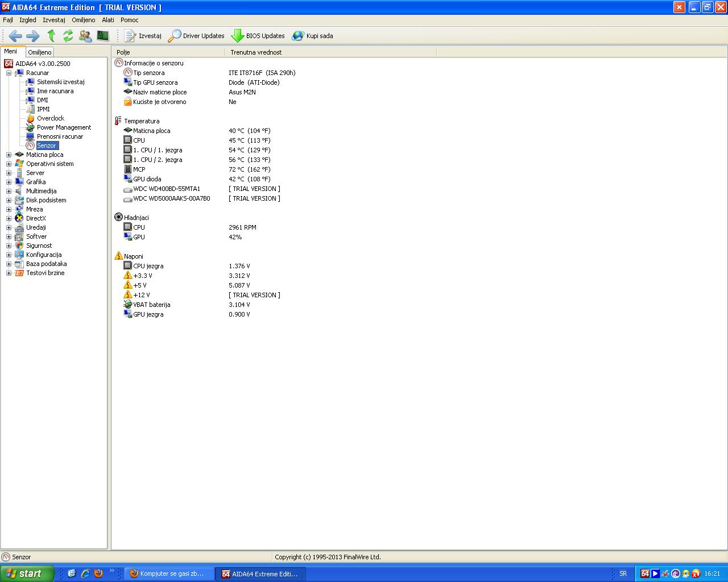This screenshot has width=728, height=582.
Task: Click the Testovi brzine icon
Action: 19,273
